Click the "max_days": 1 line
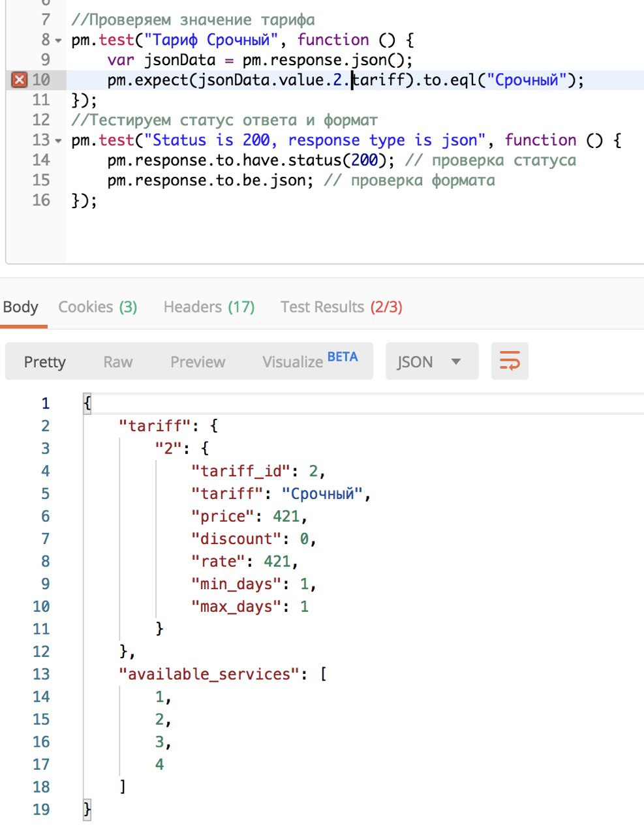 click(x=249, y=607)
